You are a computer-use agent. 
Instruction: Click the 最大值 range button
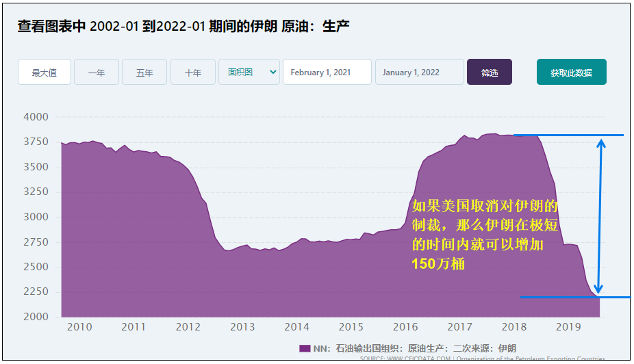[45, 72]
